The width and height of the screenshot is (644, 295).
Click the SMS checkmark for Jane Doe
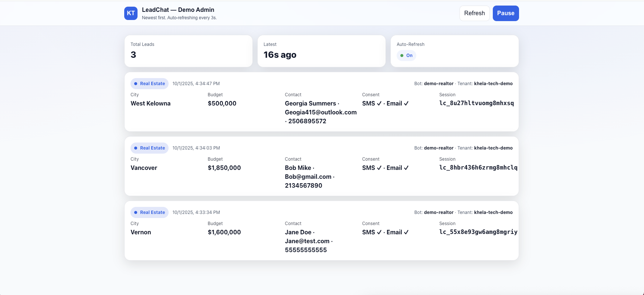click(x=379, y=232)
